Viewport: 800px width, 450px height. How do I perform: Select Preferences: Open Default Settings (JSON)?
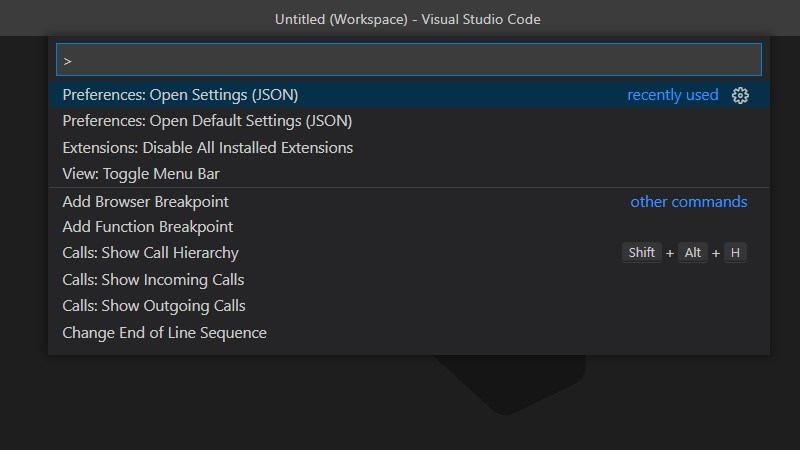pyautogui.click(x=207, y=121)
